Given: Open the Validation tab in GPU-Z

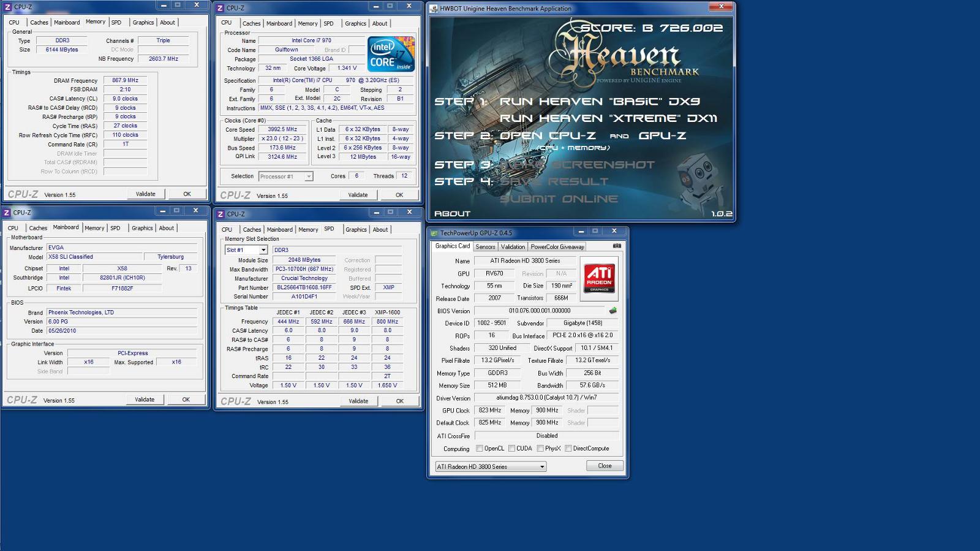Looking at the screenshot, I should pos(513,246).
